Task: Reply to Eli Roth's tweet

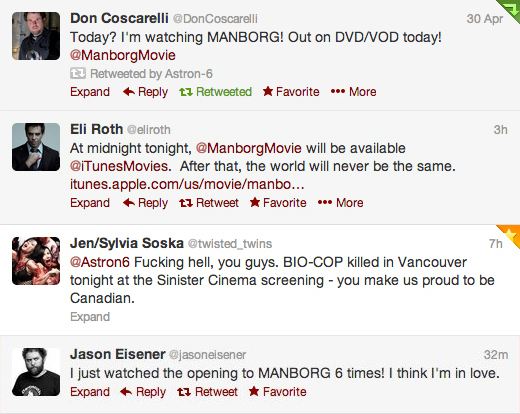Action: click(145, 203)
